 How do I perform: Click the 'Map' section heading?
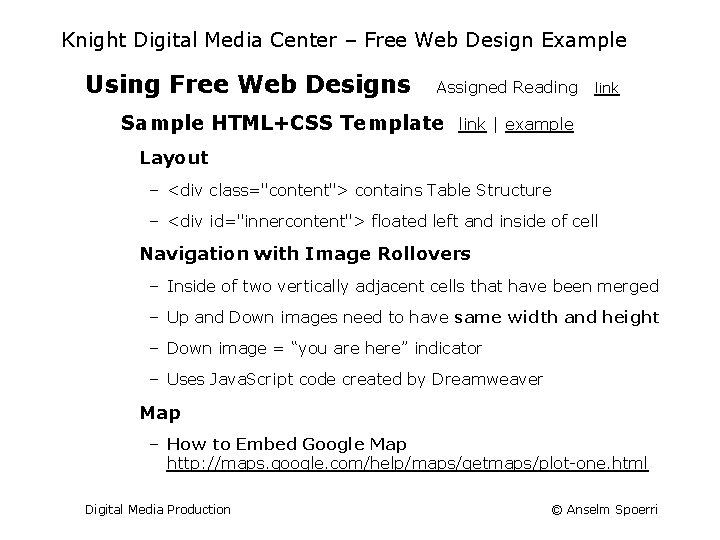[x=160, y=413]
